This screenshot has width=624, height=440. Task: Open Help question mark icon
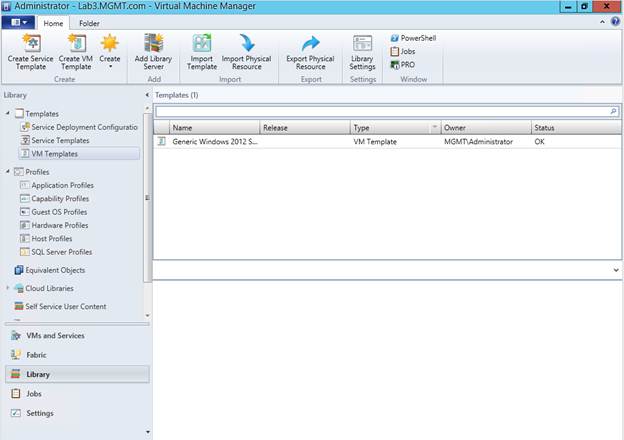point(615,21)
